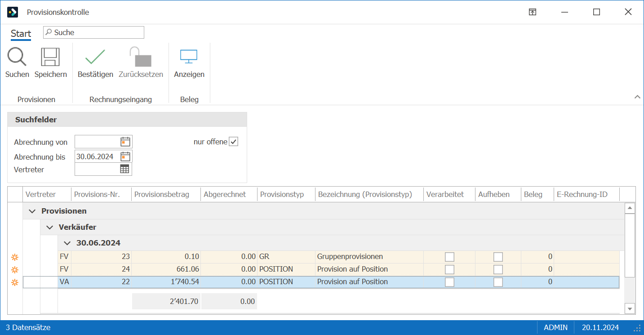The height and width of the screenshot is (335, 644).
Task: Collapse the Verkäufer group
Action: point(49,227)
